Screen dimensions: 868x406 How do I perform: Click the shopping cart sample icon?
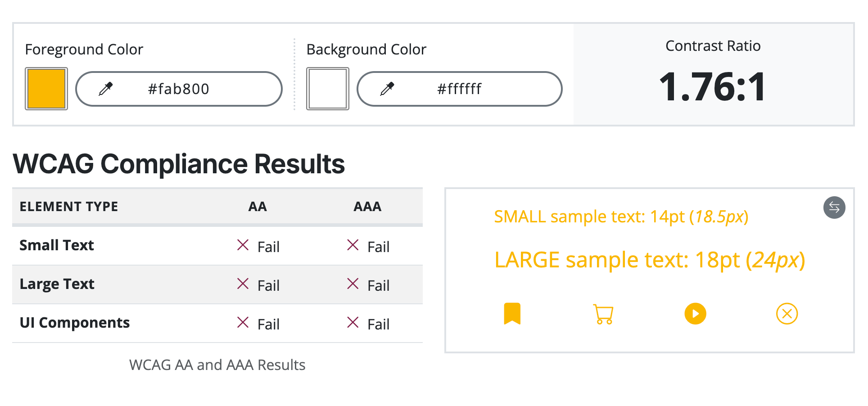coord(603,314)
